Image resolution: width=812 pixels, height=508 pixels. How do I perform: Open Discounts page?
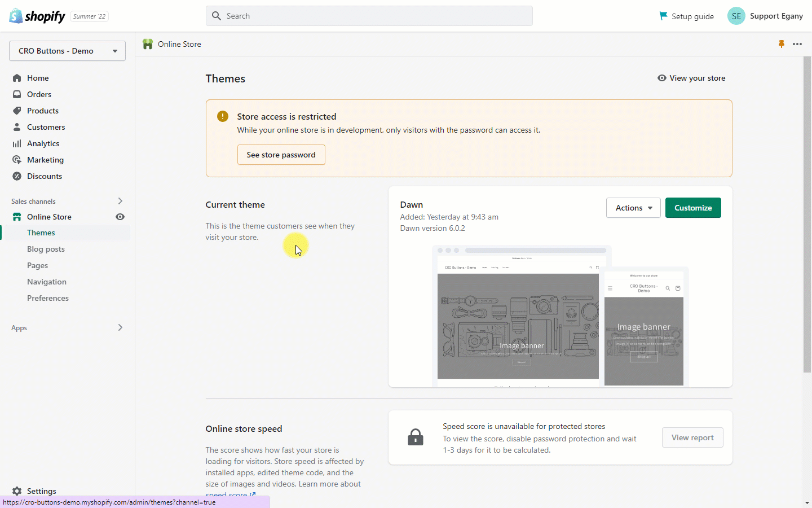pyautogui.click(x=45, y=176)
